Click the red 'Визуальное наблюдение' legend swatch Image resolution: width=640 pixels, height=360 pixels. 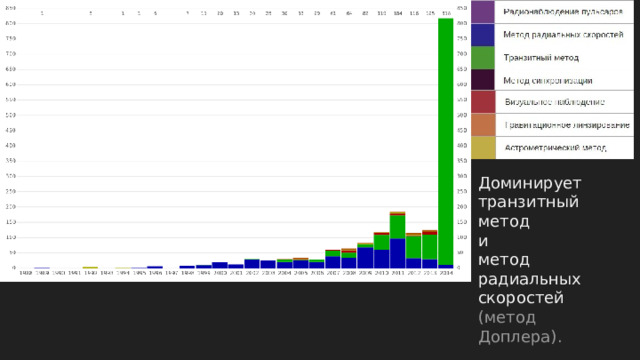click(x=483, y=102)
